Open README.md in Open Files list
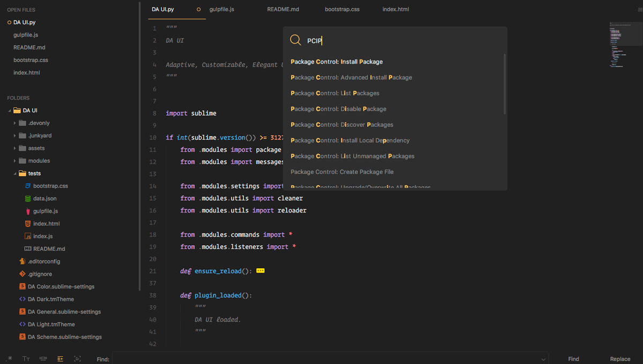Image resolution: width=643 pixels, height=364 pixels. pos(29,48)
